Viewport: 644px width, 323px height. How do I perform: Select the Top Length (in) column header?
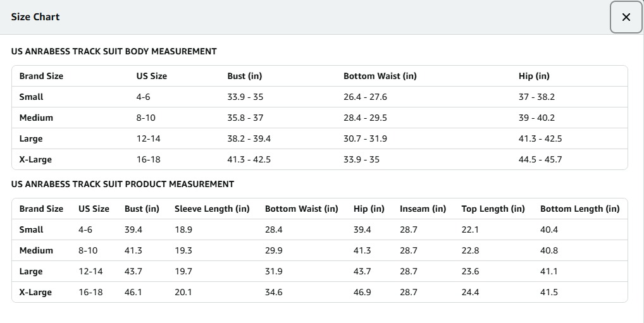click(493, 209)
